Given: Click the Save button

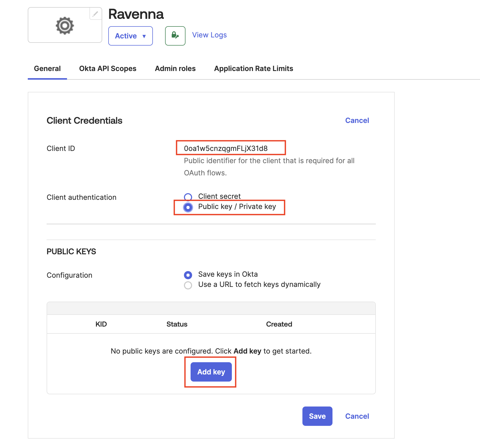Looking at the screenshot, I should pyautogui.click(x=317, y=416).
